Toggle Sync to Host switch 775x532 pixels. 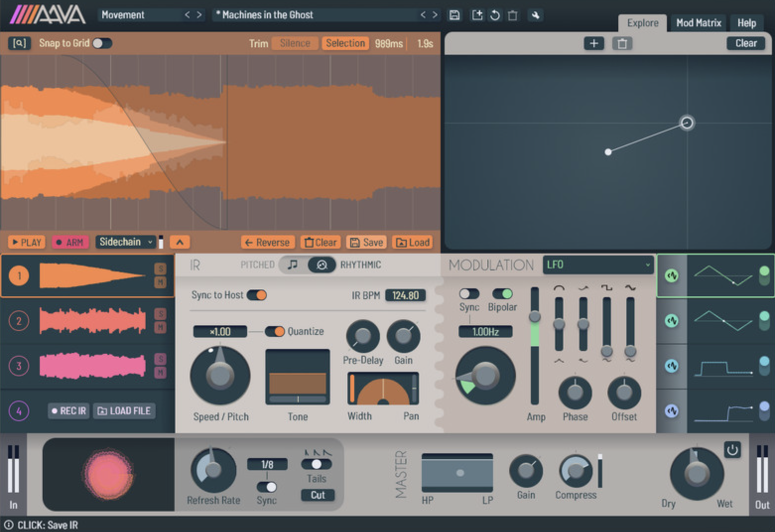coord(257,295)
